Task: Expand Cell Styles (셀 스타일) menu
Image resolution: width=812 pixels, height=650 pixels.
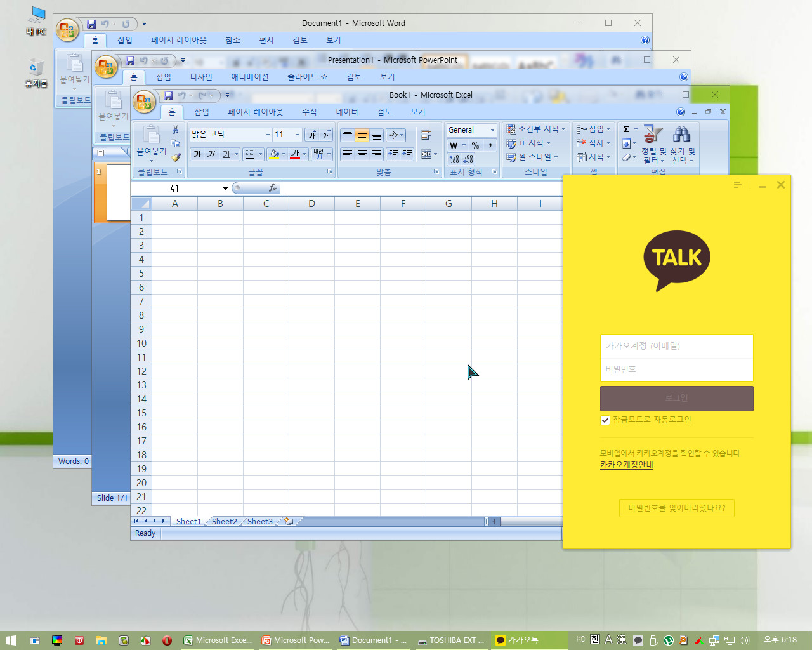Action: 532,157
